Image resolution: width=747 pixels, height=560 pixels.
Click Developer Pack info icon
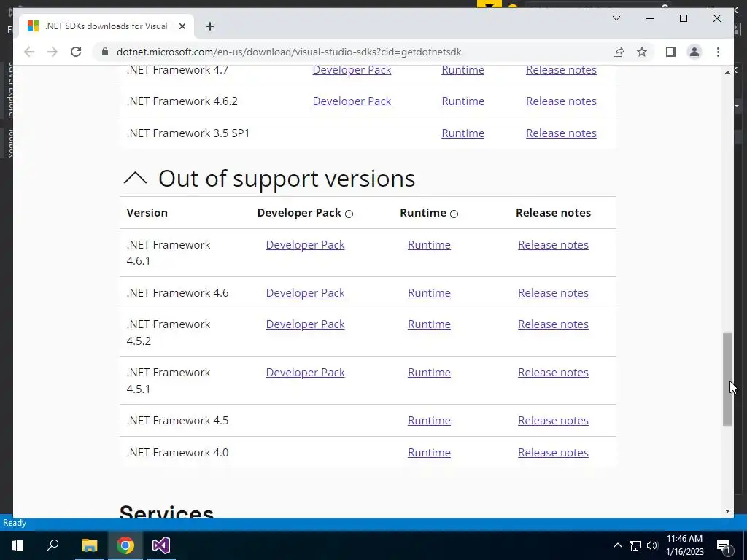coord(349,214)
